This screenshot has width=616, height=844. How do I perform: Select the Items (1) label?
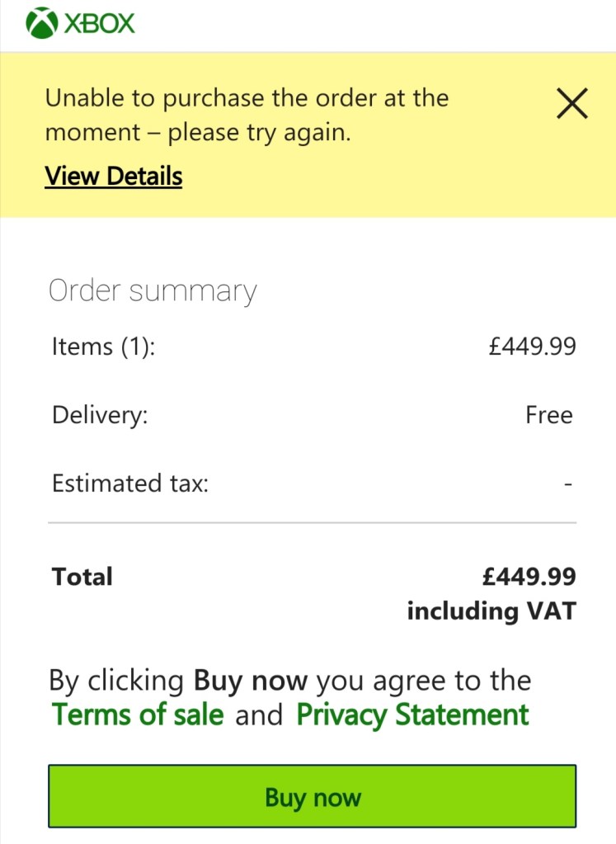(103, 346)
